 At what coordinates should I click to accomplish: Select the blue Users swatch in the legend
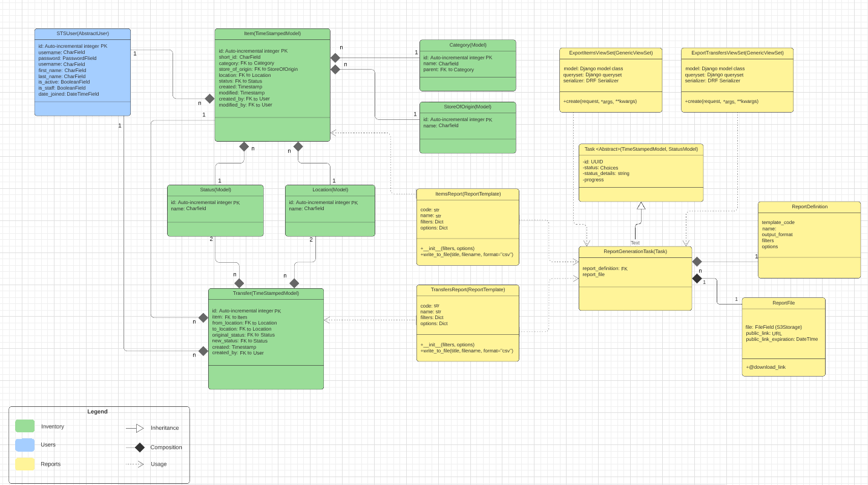pyautogui.click(x=25, y=445)
